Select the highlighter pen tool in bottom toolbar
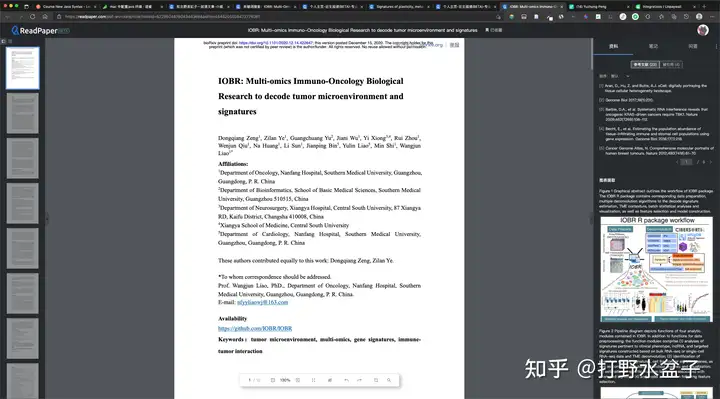The width and height of the screenshot is (720, 399). point(330,380)
